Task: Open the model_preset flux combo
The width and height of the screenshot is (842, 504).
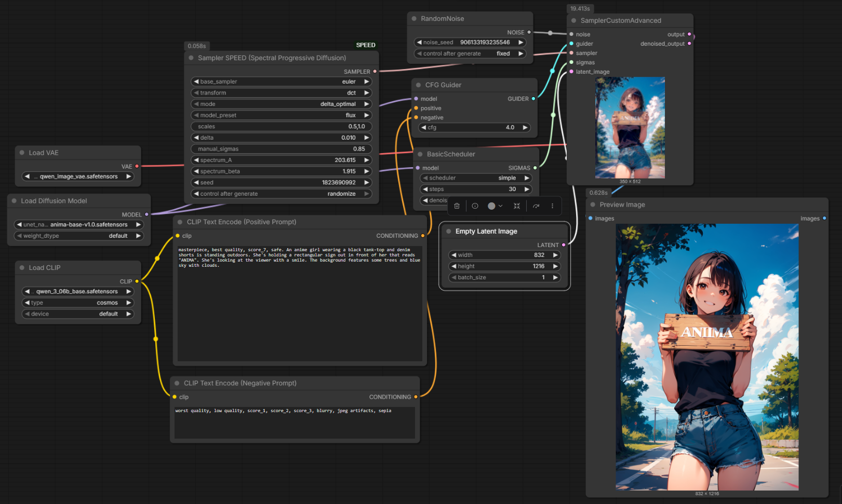Action: pyautogui.click(x=281, y=115)
